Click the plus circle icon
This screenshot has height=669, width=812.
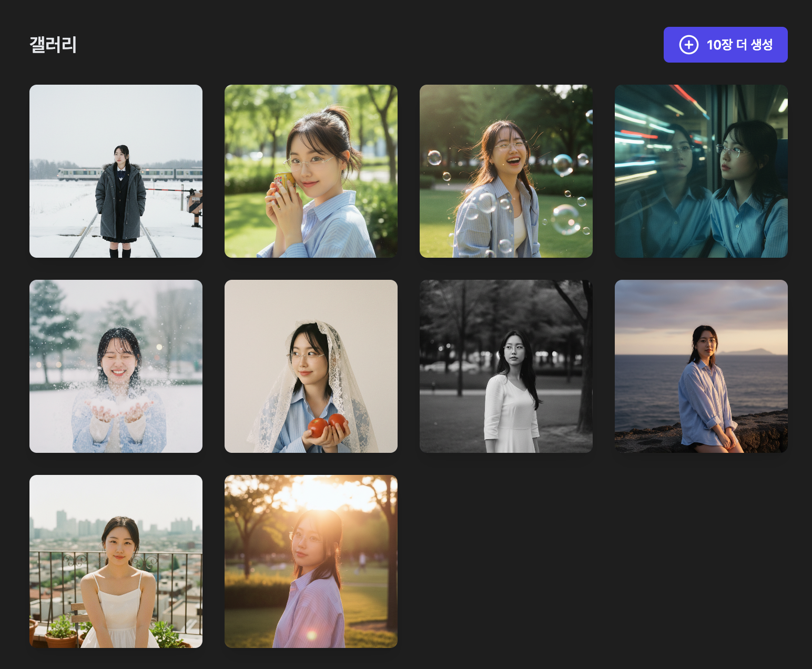click(688, 45)
